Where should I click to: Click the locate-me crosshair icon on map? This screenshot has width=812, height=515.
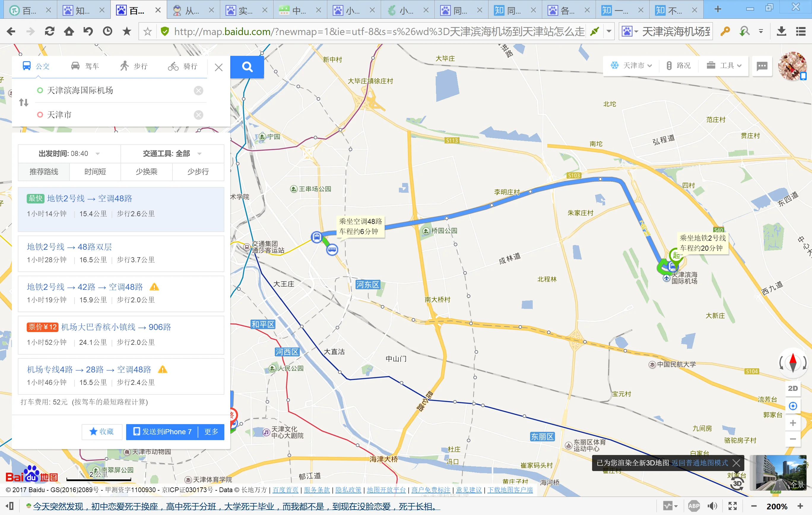(x=793, y=406)
